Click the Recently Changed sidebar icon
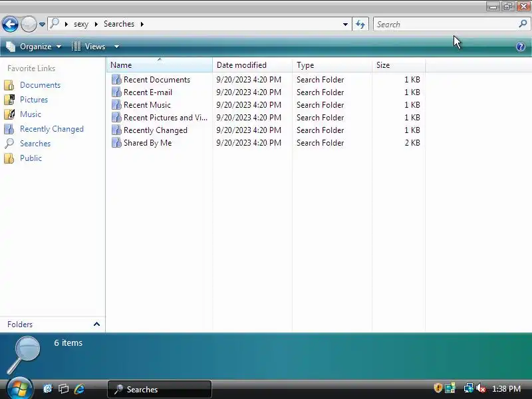This screenshot has height=399, width=532. 9,129
